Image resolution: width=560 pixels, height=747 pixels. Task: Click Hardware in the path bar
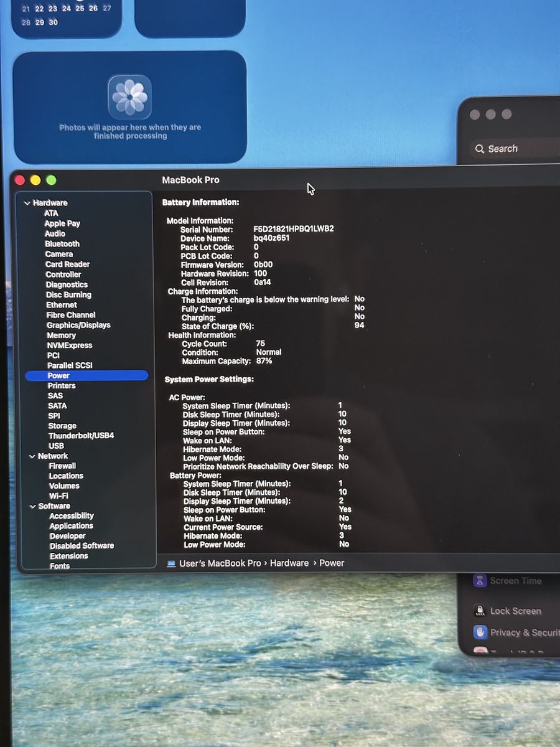[289, 563]
